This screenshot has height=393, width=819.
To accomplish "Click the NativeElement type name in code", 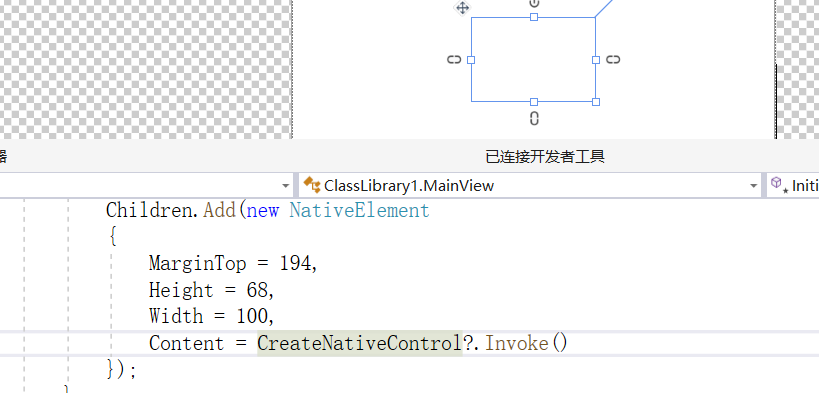I will tap(359, 211).
